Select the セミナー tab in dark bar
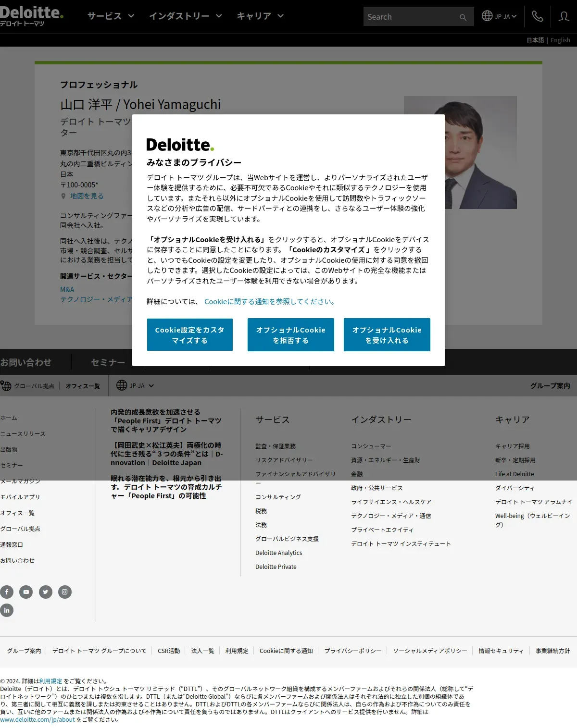This screenshot has height=728, width=577. [x=108, y=362]
